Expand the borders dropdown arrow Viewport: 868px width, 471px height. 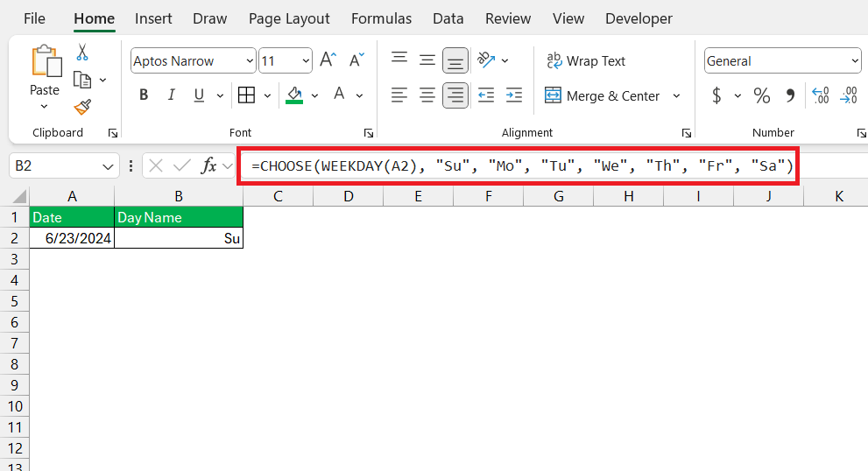(x=267, y=95)
